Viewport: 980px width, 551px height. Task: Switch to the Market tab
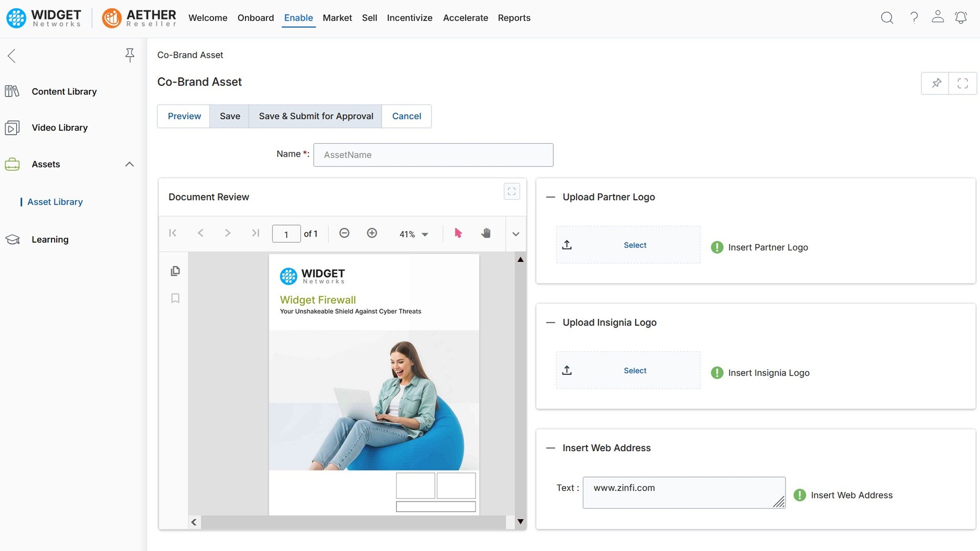click(337, 18)
